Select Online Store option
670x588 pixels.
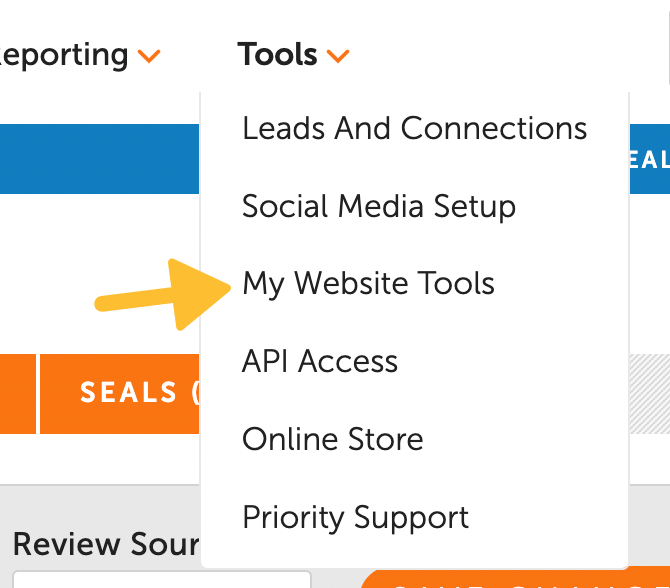(332, 440)
